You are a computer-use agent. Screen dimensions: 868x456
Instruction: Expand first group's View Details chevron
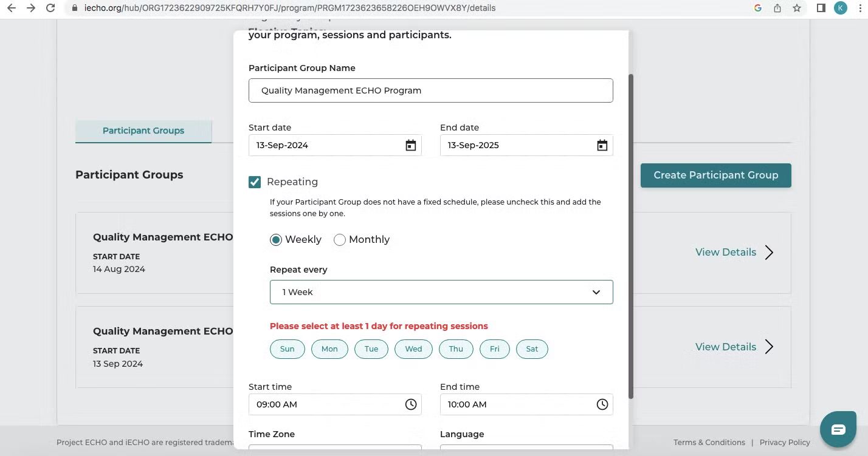click(x=769, y=253)
